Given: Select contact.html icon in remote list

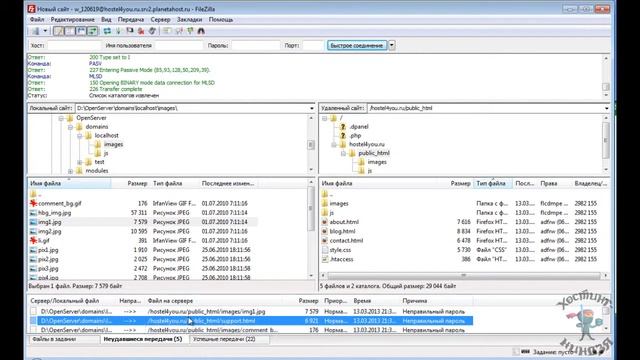Looking at the screenshot, I should pyautogui.click(x=324, y=241).
